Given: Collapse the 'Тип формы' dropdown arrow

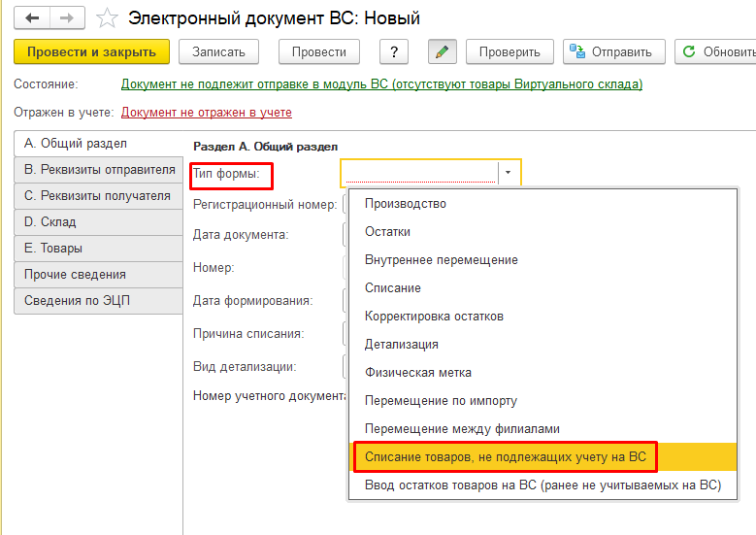Looking at the screenshot, I should click(x=509, y=173).
